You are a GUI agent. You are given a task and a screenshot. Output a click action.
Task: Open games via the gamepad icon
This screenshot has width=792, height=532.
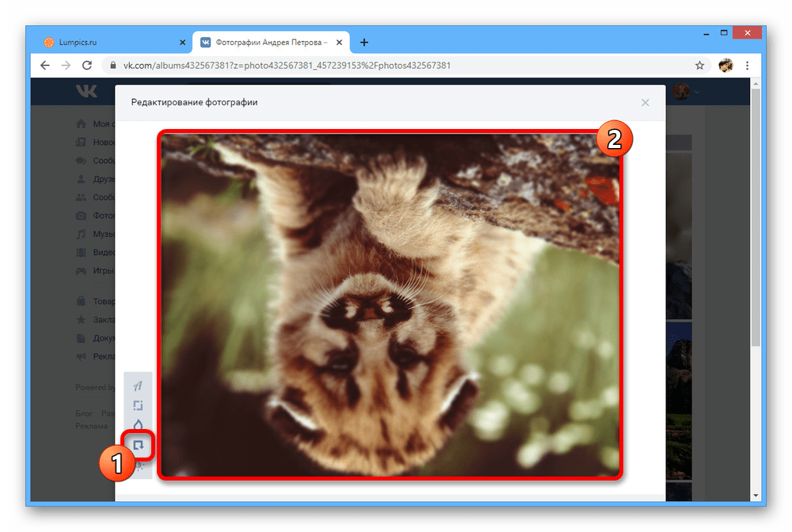[x=81, y=271]
